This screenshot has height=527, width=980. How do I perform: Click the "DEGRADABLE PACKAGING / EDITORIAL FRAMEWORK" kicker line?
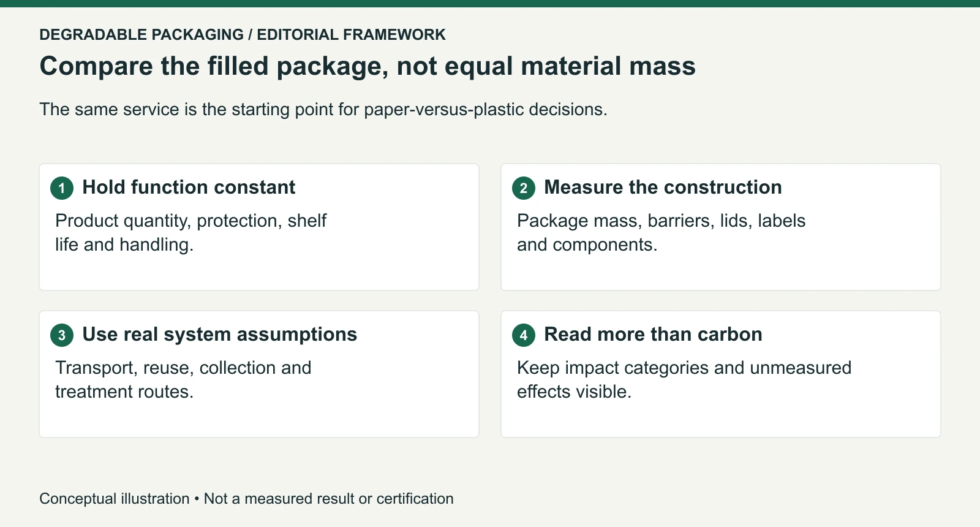click(x=243, y=34)
